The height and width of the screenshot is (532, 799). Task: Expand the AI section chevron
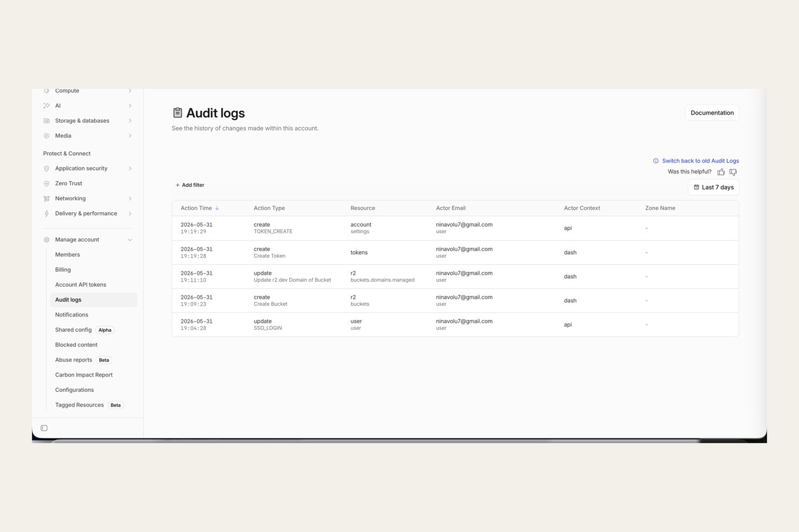click(x=130, y=105)
